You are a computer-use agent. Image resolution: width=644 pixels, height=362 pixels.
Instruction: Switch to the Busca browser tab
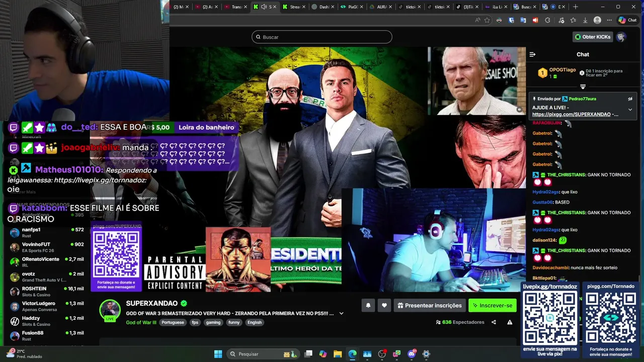click(524, 7)
